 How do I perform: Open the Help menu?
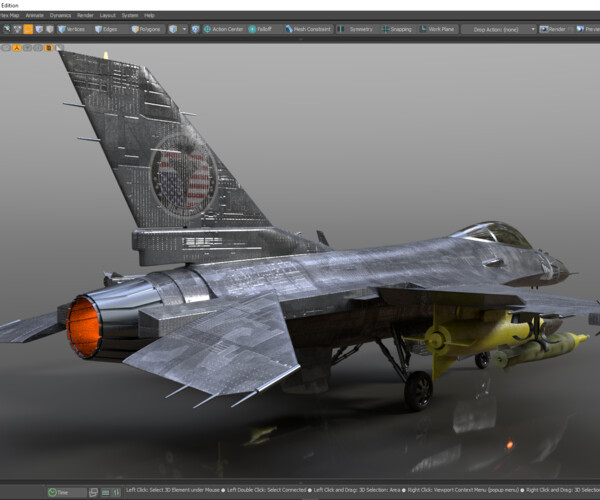pyautogui.click(x=149, y=15)
